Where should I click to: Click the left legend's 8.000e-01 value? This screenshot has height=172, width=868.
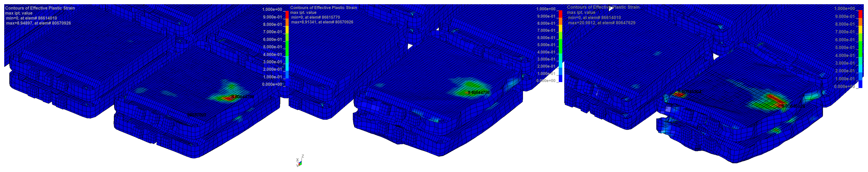[272, 24]
